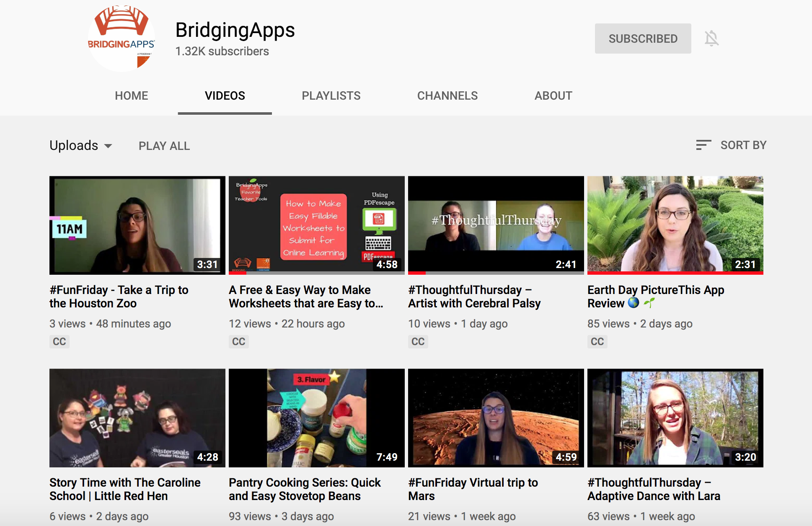The image size is (812, 526).
Task: Click the red watch progress bar on Earth Day video
Action: click(x=675, y=273)
